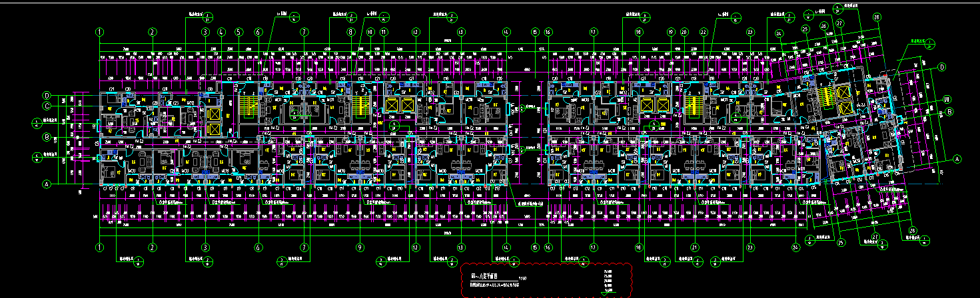Viewport: 980px width, 298px height.
Task: Click grid bubble 15 in top row
Action: [534, 31]
